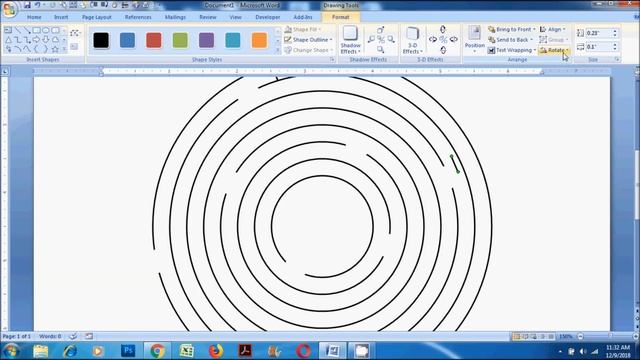Open Excel from the taskbar

tap(187, 351)
